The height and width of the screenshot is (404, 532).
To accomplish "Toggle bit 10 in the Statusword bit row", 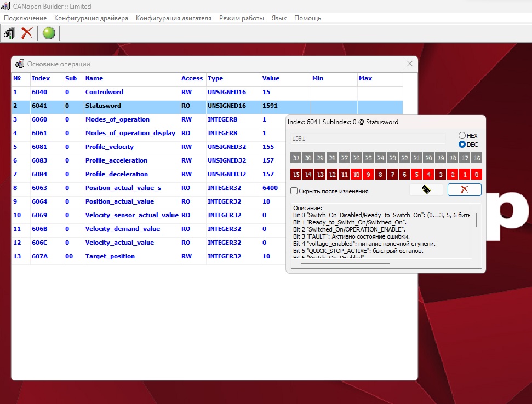I will pyautogui.click(x=356, y=174).
